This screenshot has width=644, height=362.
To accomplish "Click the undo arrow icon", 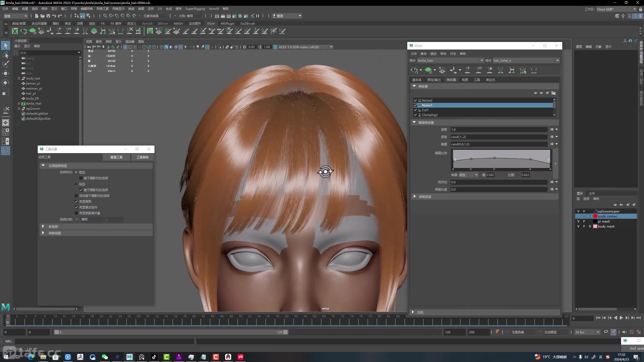I will click(x=54, y=16).
